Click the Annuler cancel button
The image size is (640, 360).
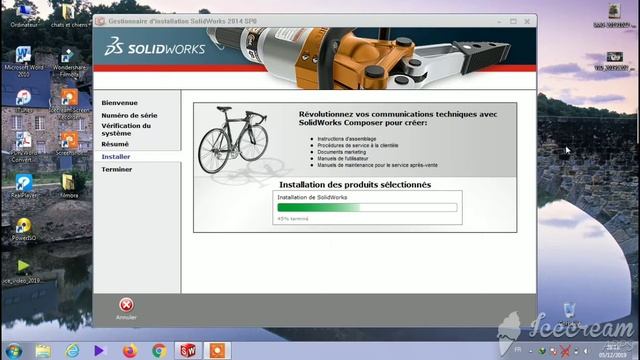[126, 309]
